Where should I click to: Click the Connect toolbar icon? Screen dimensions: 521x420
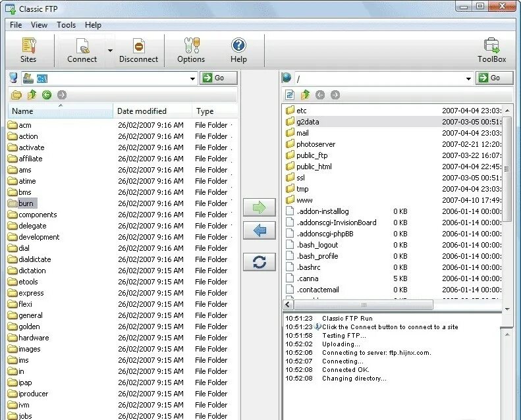tap(82, 51)
